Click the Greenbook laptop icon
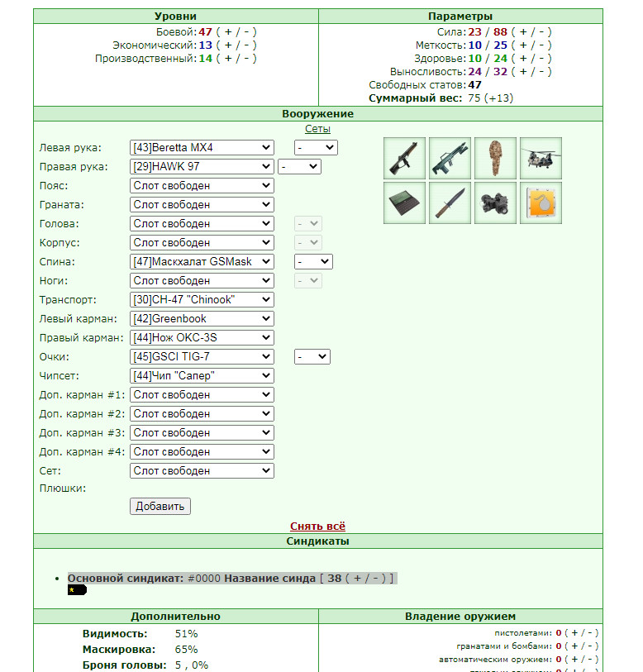 coord(404,203)
